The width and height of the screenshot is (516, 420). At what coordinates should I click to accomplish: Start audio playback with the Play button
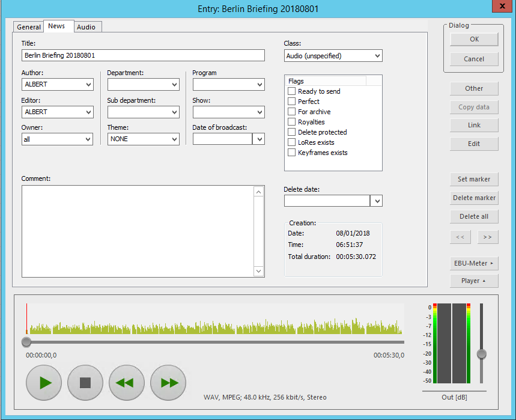pos(44,383)
